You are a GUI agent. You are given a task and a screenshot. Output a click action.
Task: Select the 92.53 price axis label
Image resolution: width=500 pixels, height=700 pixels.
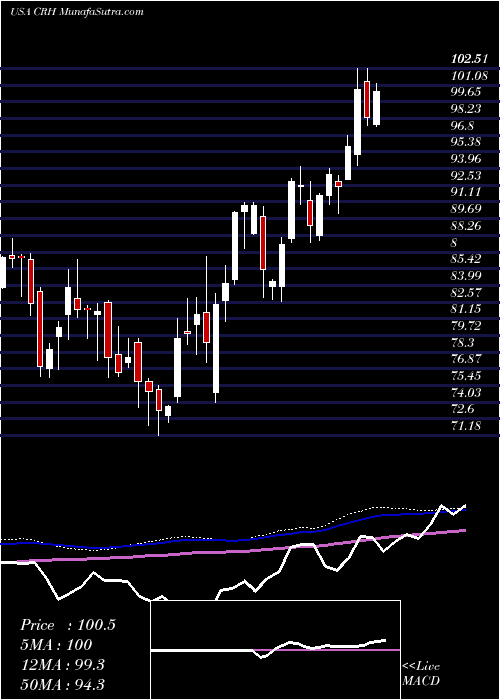coord(467,176)
